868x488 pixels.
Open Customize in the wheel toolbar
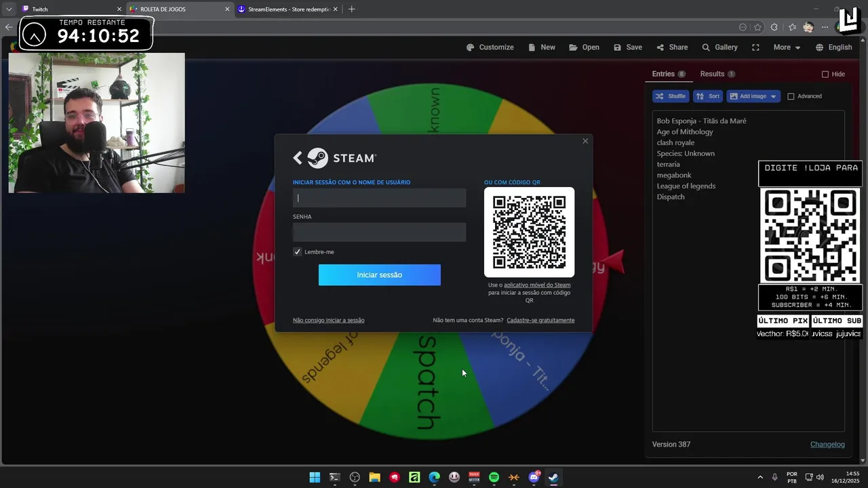point(490,47)
